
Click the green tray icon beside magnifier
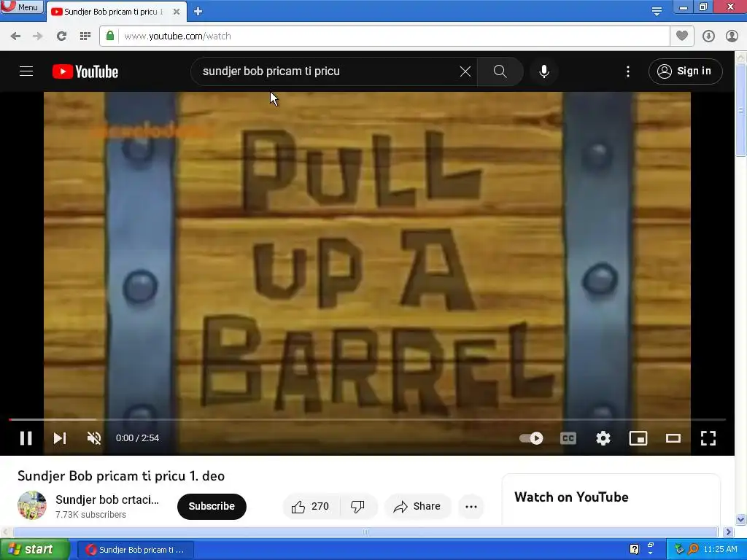679,549
